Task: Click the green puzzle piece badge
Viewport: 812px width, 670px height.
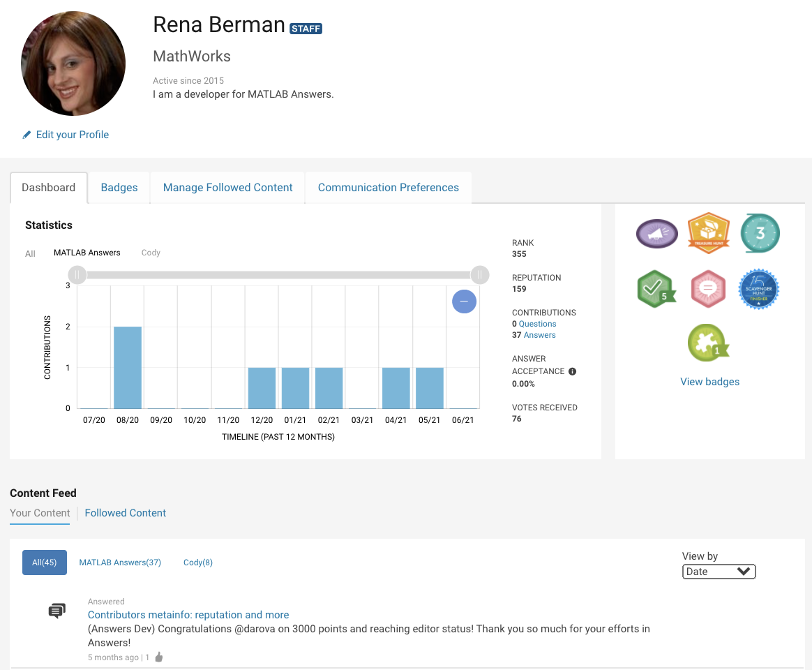Action: pyautogui.click(x=707, y=342)
